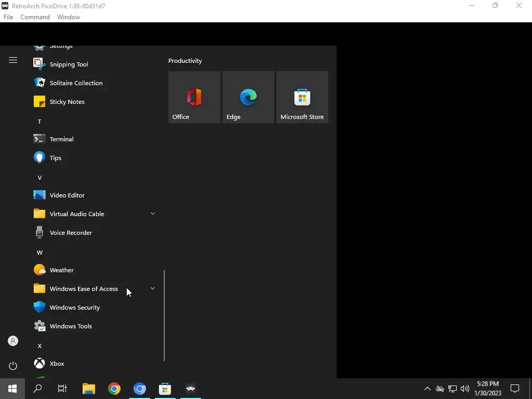The image size is (532, 399).
Task: Click the OneDrive cloud tray icon
Action: pyautogui.click(x=440, y=389)
